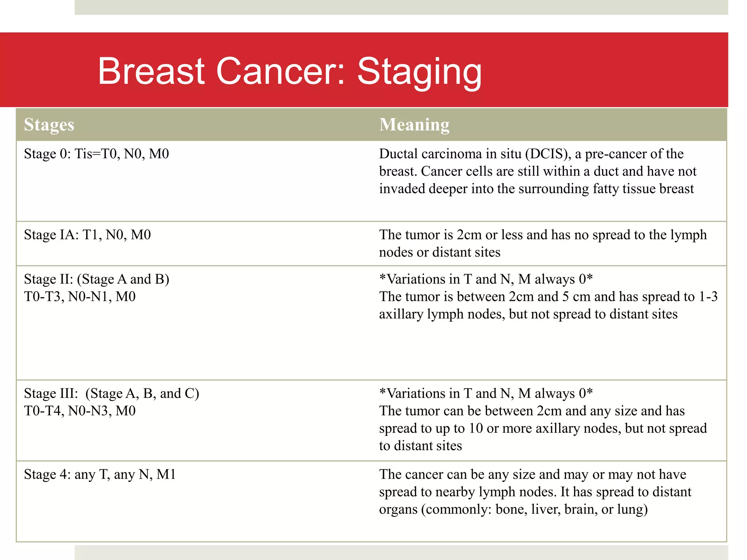Click the 'between 2cm and 5 cm' sentence
The height and width of the screenshot is (560, 747).
click(548, 306)
